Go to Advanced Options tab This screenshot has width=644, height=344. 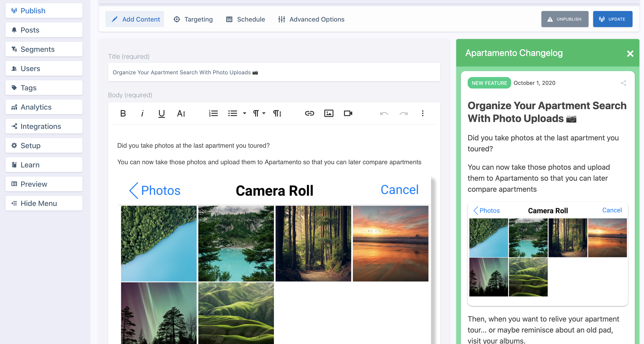click(311, 19)
